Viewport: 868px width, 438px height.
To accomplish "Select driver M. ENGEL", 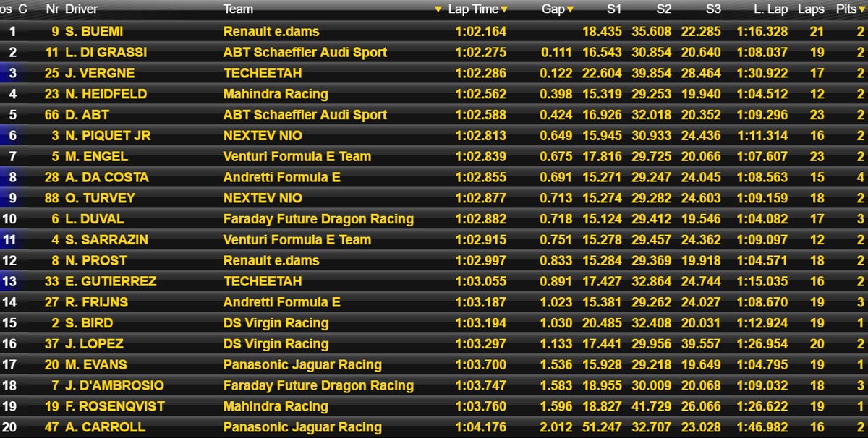I will [96, 156].
